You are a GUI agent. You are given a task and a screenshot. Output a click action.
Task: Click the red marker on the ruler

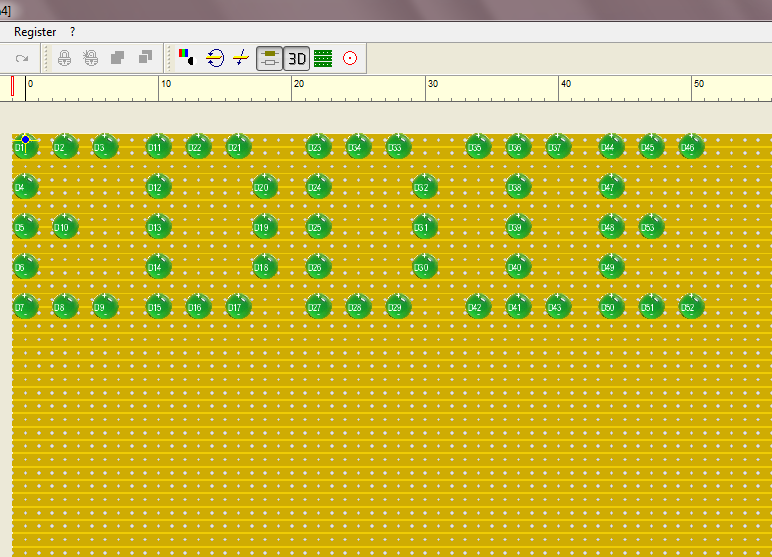pos(12,86)
